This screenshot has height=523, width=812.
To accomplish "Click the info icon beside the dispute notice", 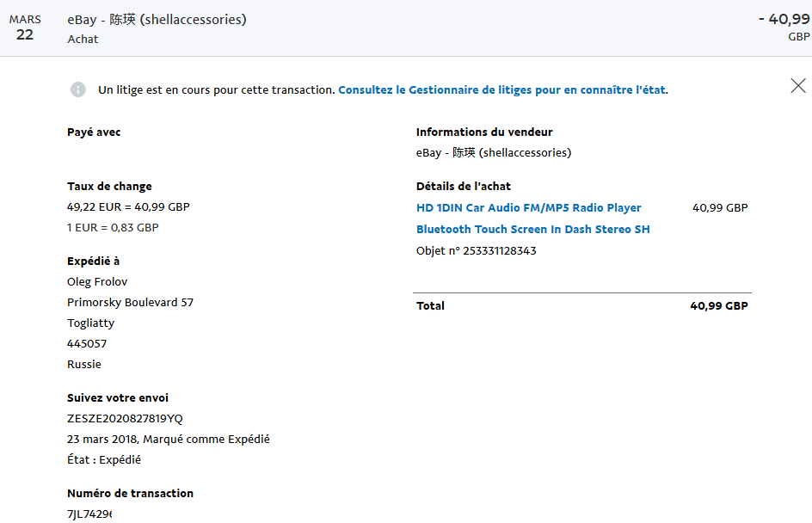I will tap(78, 89).
